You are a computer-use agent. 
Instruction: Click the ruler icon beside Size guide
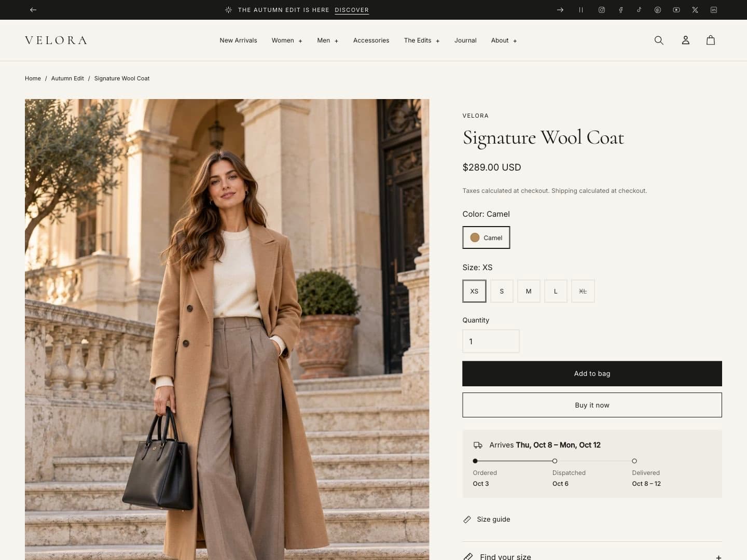click(x=467, y=520)
